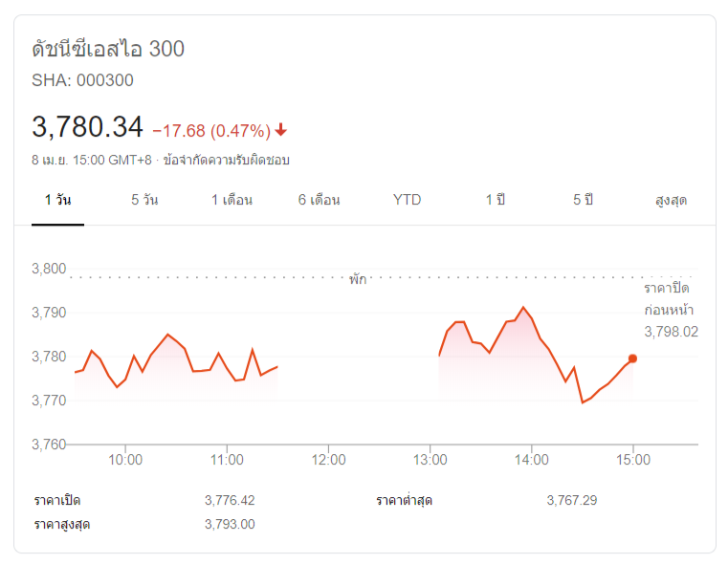Click the ราคาปิดก่อนหน้า previous close label

tap(668, 299)
